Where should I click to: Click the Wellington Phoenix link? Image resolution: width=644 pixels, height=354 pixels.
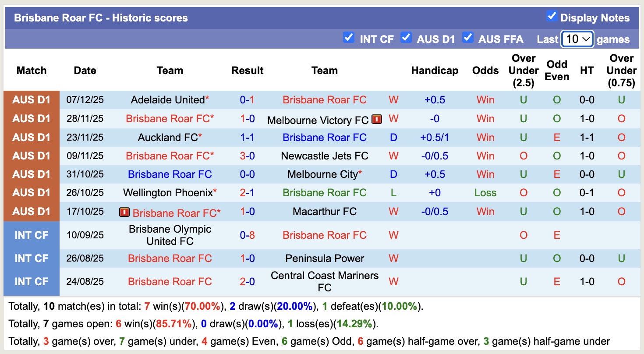(x=167, y=192)
